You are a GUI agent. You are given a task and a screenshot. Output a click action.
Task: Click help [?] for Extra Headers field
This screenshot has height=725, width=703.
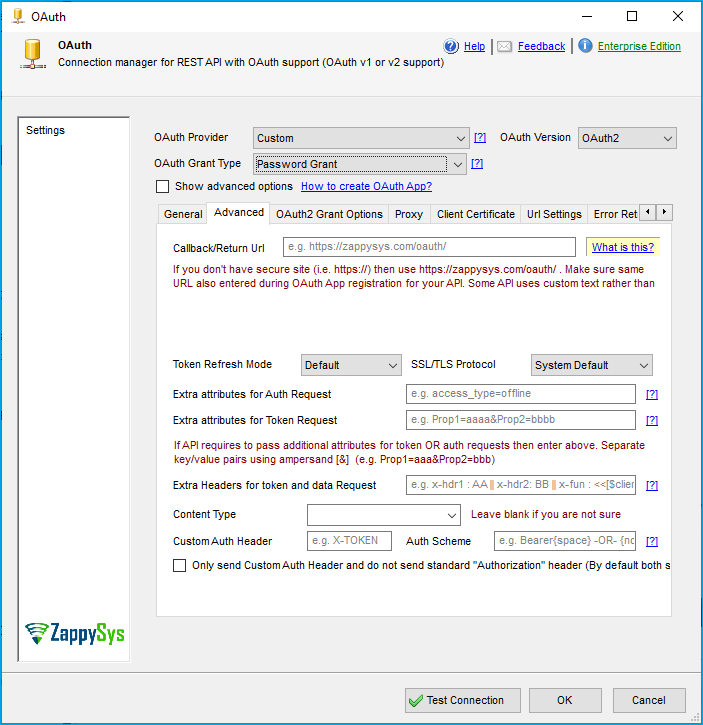[x=652, y=485]
